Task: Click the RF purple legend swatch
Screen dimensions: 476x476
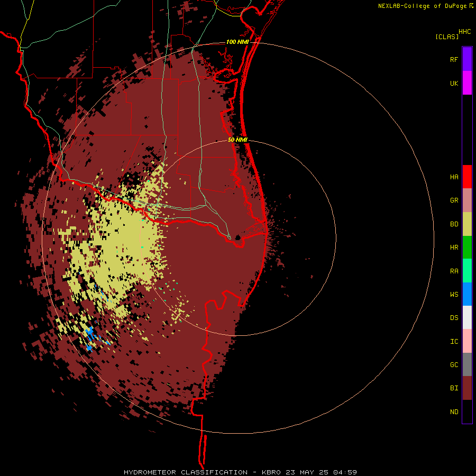Action: 467,59
